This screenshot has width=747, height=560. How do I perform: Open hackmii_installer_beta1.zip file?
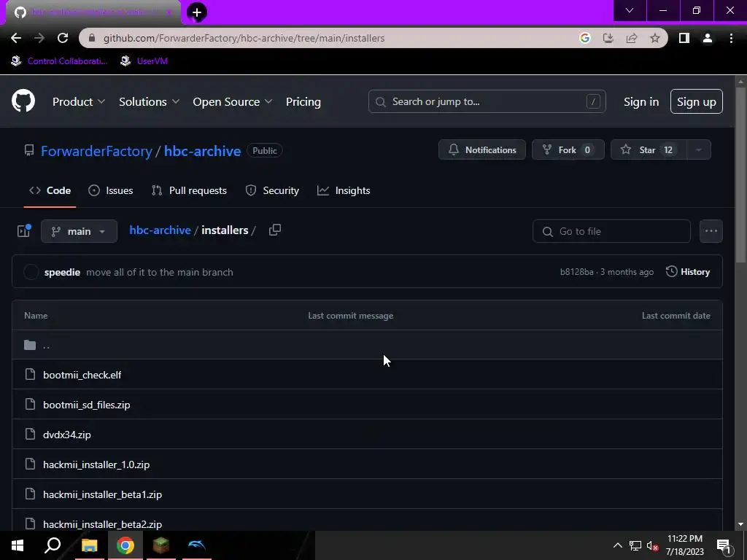(x=102, y=495)
